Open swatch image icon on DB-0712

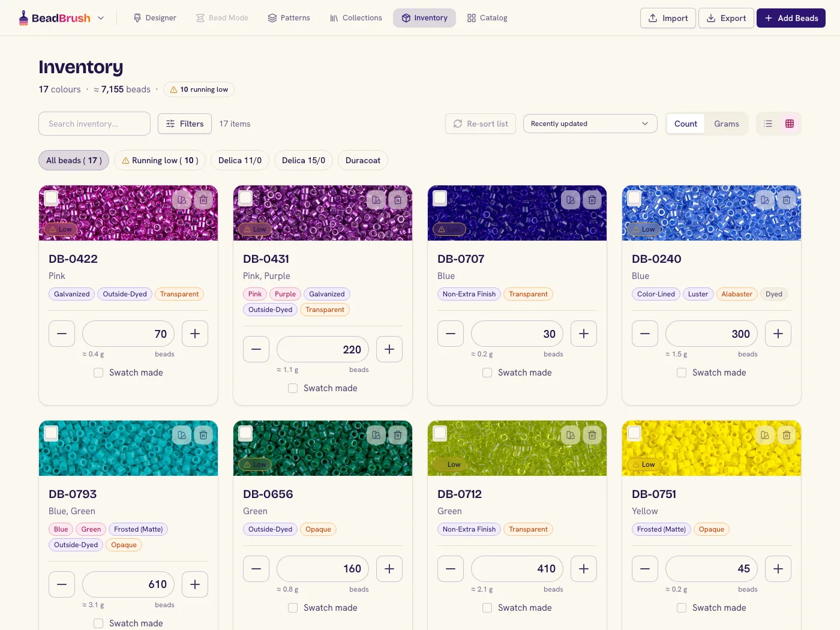571,435
